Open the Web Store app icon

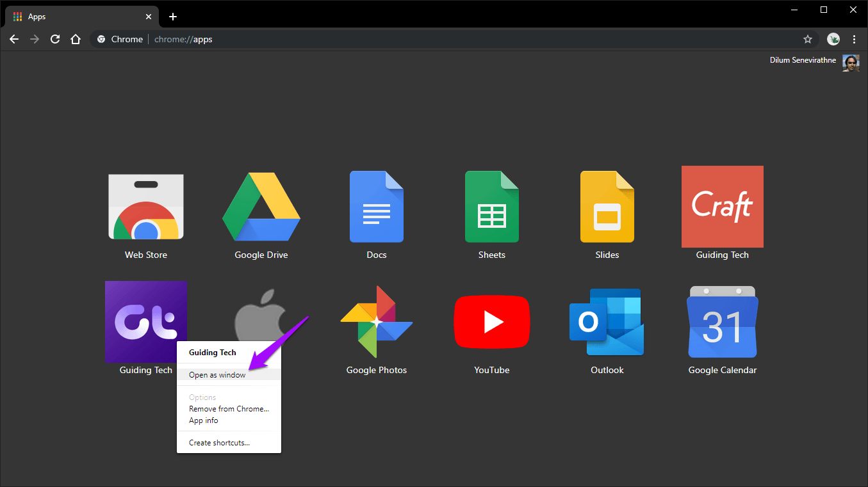tap(146, 207)
